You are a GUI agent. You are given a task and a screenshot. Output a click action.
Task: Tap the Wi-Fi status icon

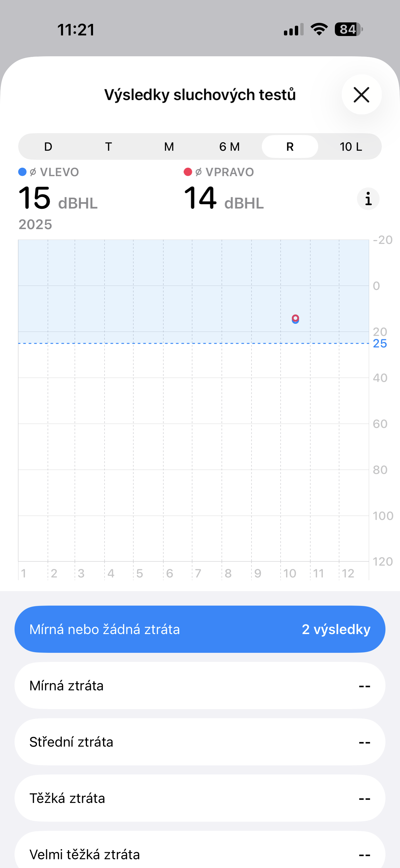[x=319, y=29]
